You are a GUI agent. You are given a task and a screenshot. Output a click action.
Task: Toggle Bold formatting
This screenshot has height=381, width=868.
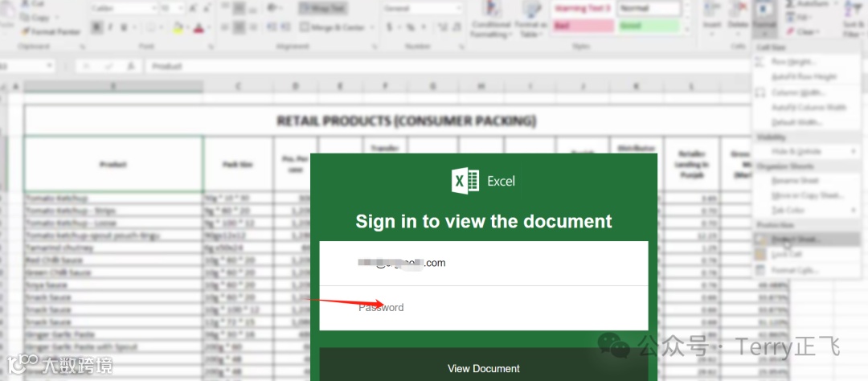click(97, 27)
